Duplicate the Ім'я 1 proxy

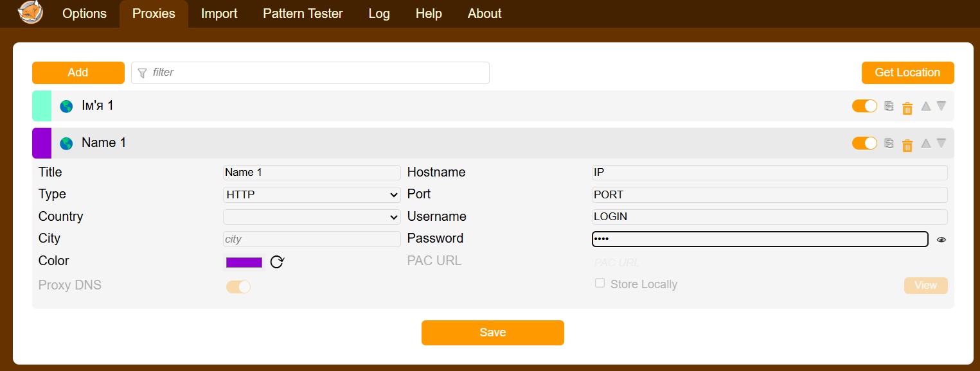tap(889, 106)
